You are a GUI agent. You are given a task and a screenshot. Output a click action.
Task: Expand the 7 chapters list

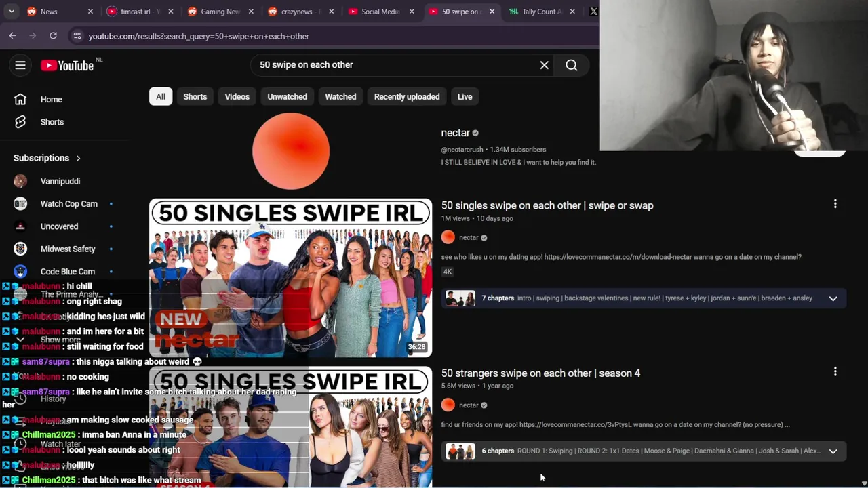click(x=833, y=298)
